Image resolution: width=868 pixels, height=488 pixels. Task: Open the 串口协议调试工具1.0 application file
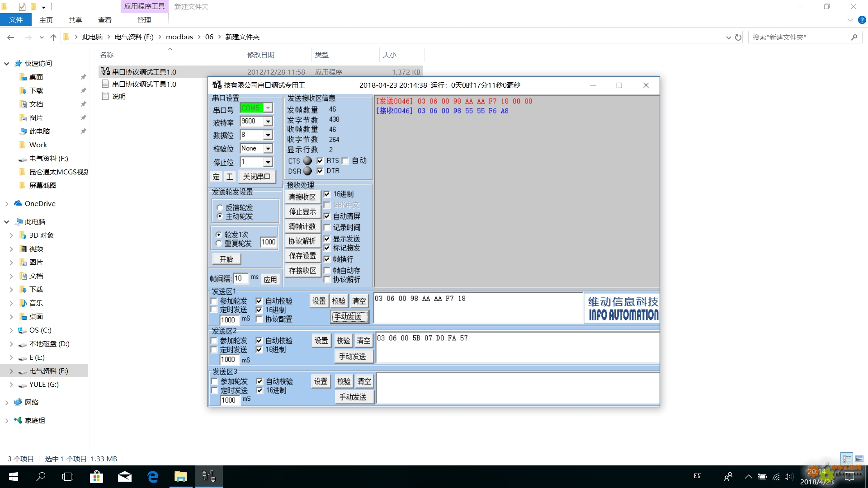coord(144,72)
